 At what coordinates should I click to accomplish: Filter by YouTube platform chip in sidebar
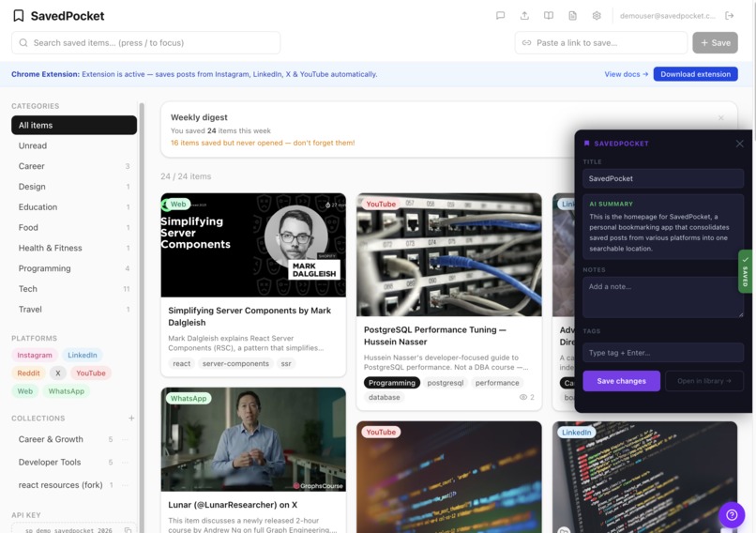coord(91,373)
